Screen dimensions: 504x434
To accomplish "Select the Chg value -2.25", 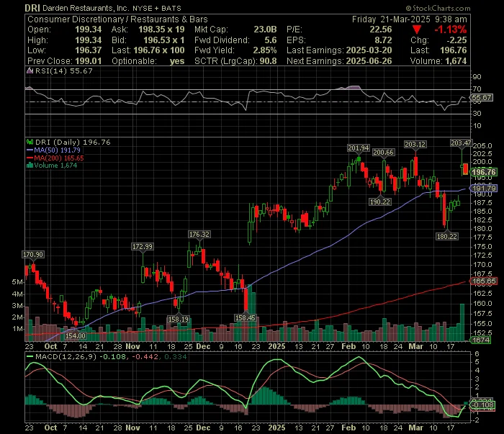I will tap(456, 40).
